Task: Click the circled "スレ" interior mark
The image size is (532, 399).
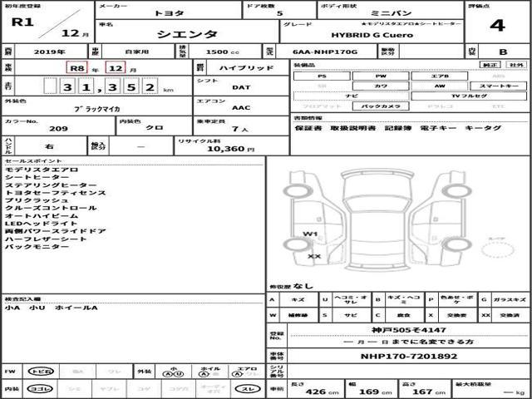Action: 249,389
